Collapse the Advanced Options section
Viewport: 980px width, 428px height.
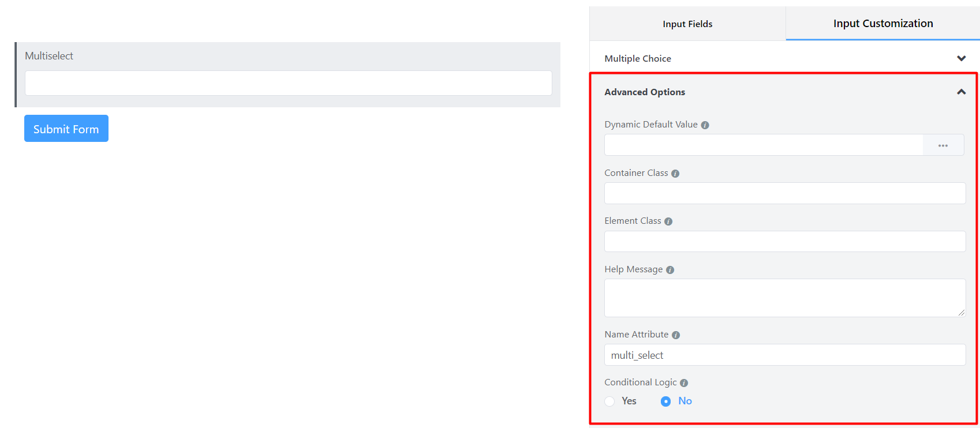pyautogui.click(x=961, y=92)
